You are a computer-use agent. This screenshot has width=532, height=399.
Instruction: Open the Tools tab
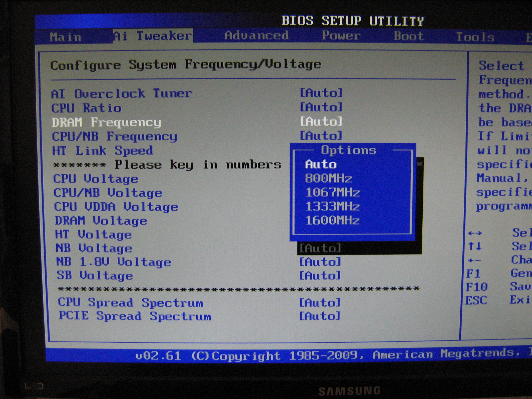coord(475,37)
